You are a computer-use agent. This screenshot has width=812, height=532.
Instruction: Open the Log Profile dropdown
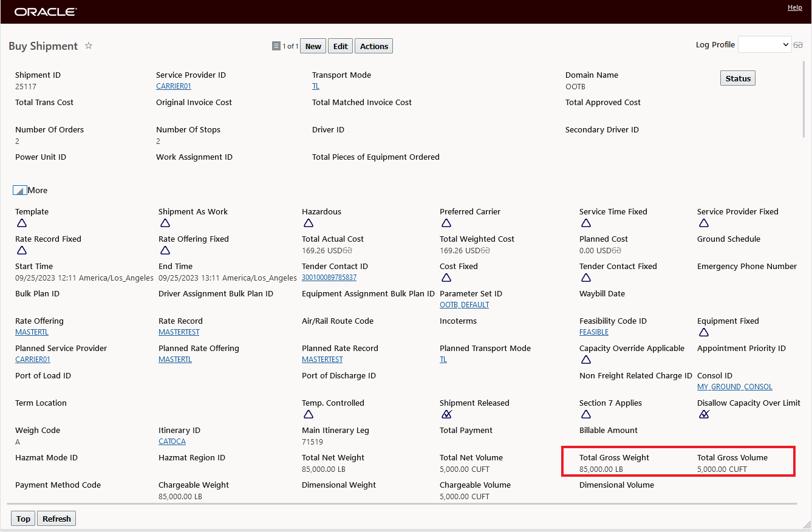tap(765, 44)
